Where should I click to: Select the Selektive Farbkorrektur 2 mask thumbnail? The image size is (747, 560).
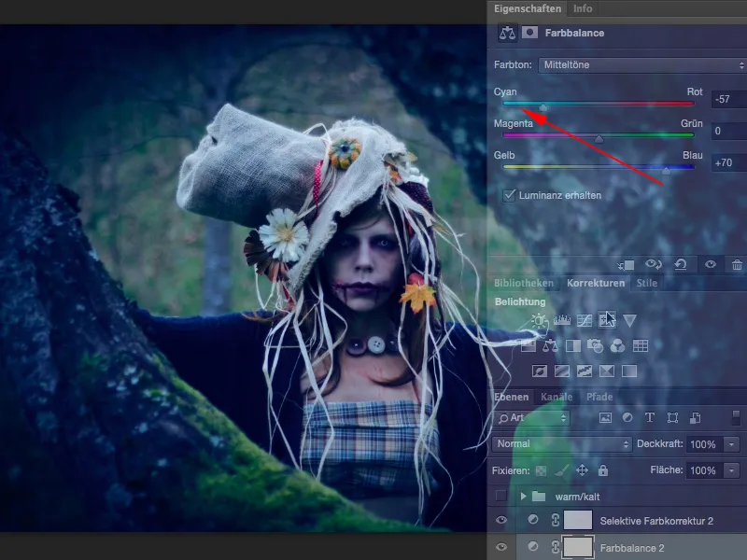[x=578, y=520]
